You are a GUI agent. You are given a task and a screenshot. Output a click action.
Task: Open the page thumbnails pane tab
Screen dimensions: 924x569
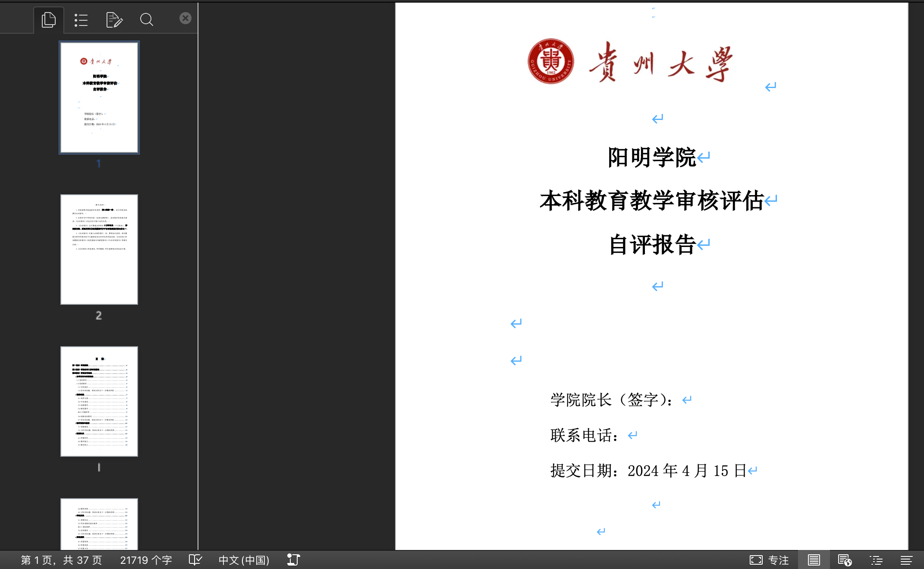coord(49,20)
